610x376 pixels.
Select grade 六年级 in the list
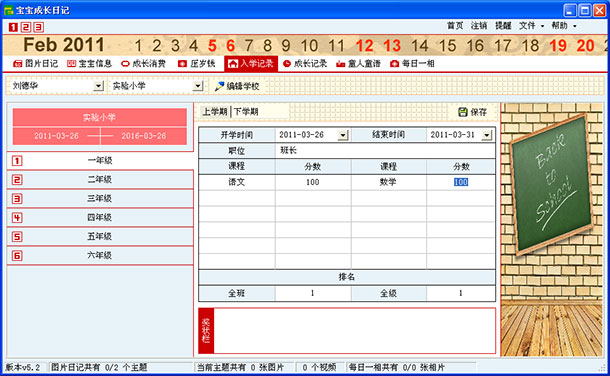coord(100,255)
